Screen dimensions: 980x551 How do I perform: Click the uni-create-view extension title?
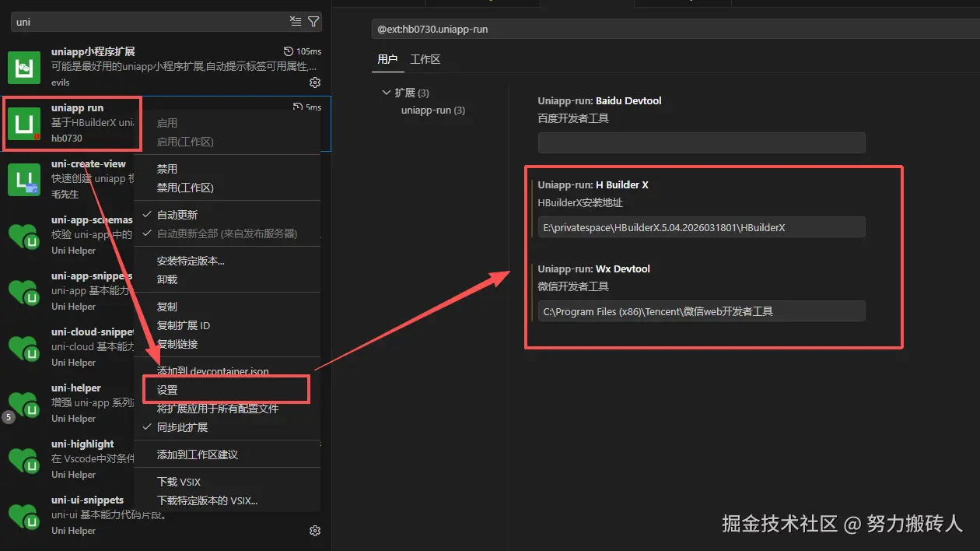[x=89, y=163]
